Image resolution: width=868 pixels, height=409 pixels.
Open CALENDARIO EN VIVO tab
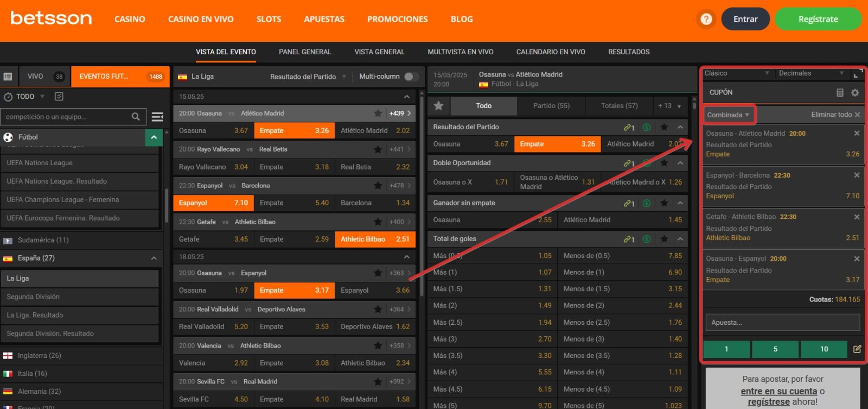[x=551, y=52]
